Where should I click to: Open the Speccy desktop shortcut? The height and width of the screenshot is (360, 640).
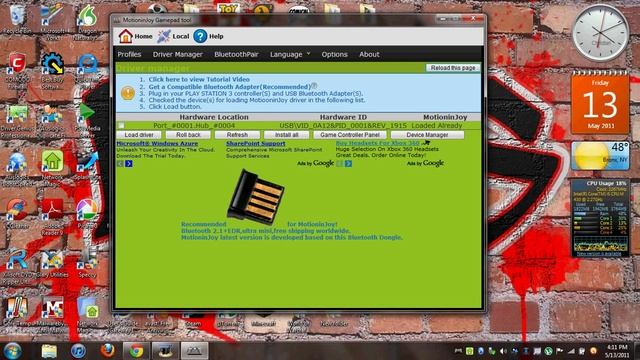click(x=87, y=263)
